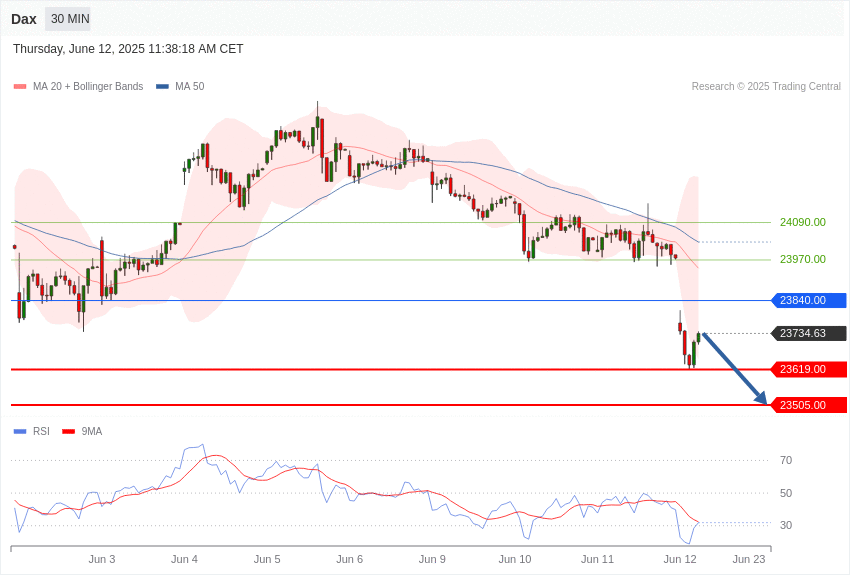
Task: Click the chart timestamp text
Action: 128,49
